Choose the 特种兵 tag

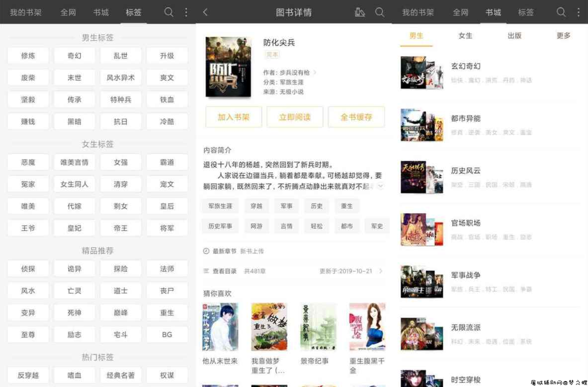tap(121, 100)
